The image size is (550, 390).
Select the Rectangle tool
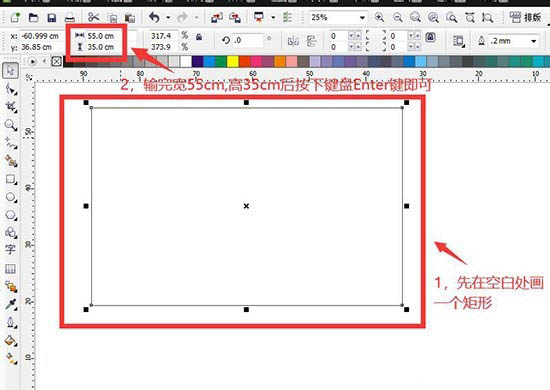[x=11, y=179]
